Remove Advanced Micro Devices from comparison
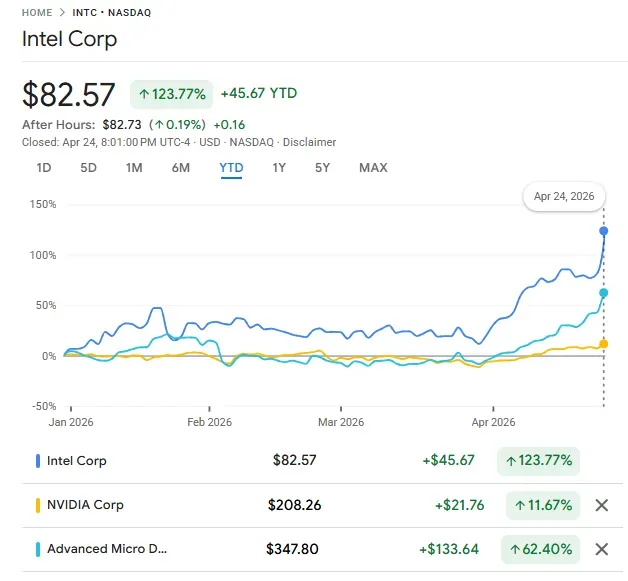 (602, 549)
